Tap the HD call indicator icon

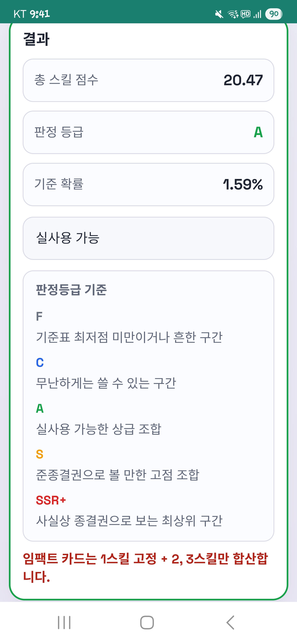pos(246,14)
